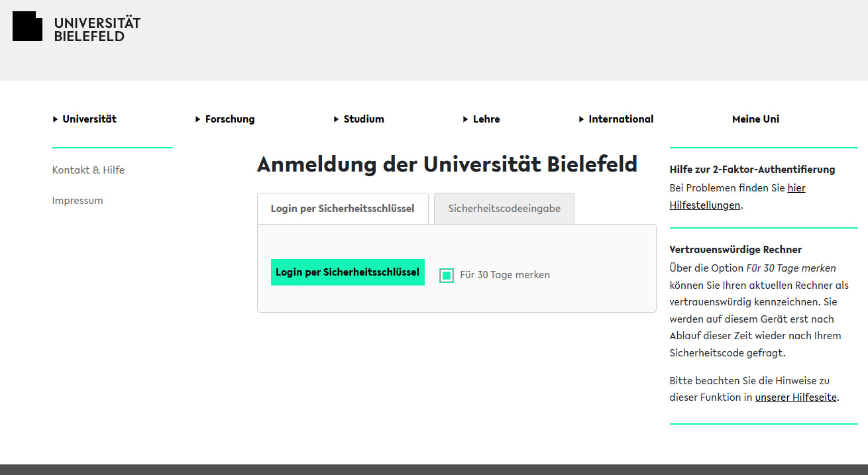Open the Studium navigation item
The image size is (868, 475).
(364, 119)
